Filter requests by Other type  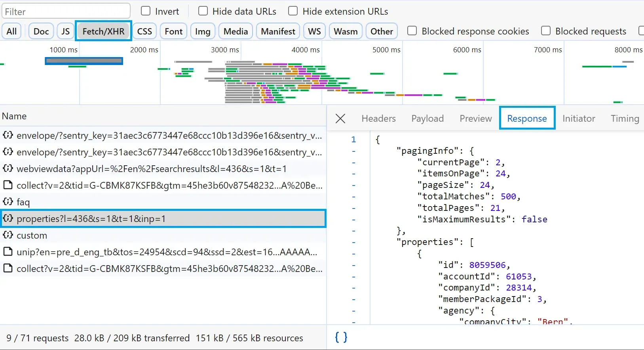coord(382,31)
